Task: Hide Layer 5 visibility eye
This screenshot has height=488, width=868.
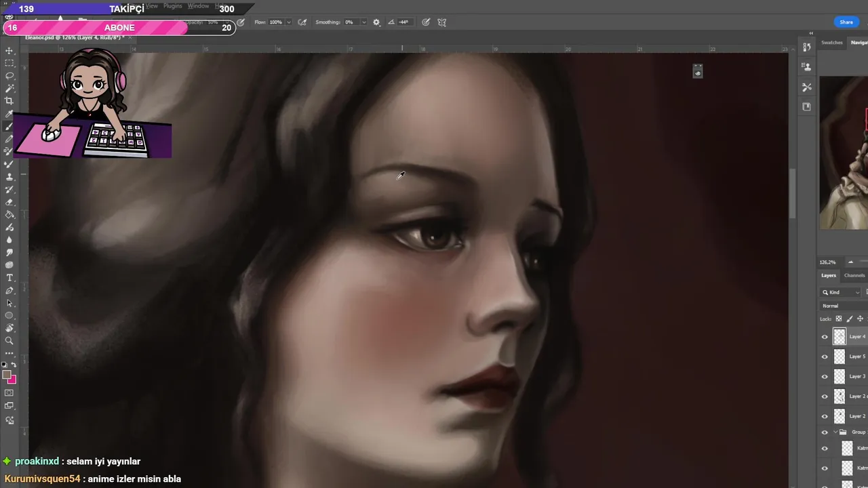Action: (825, 357)
